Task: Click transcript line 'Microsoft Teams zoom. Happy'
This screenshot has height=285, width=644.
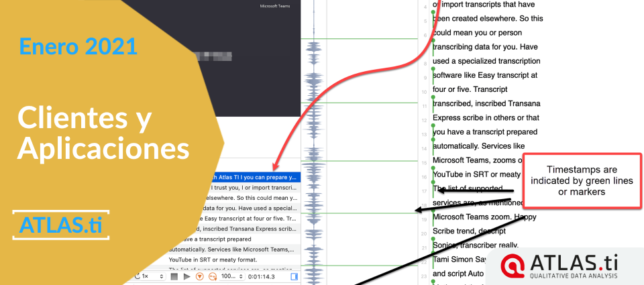Action: [484, 217]
